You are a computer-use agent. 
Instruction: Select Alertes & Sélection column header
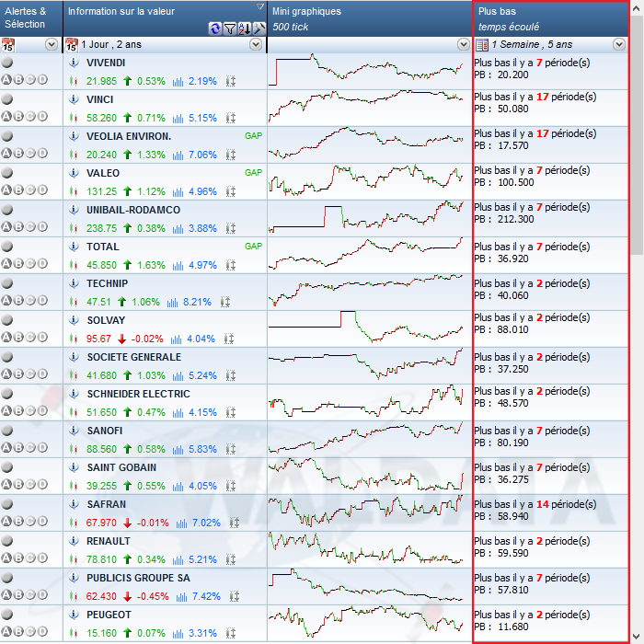coord(31,18)
